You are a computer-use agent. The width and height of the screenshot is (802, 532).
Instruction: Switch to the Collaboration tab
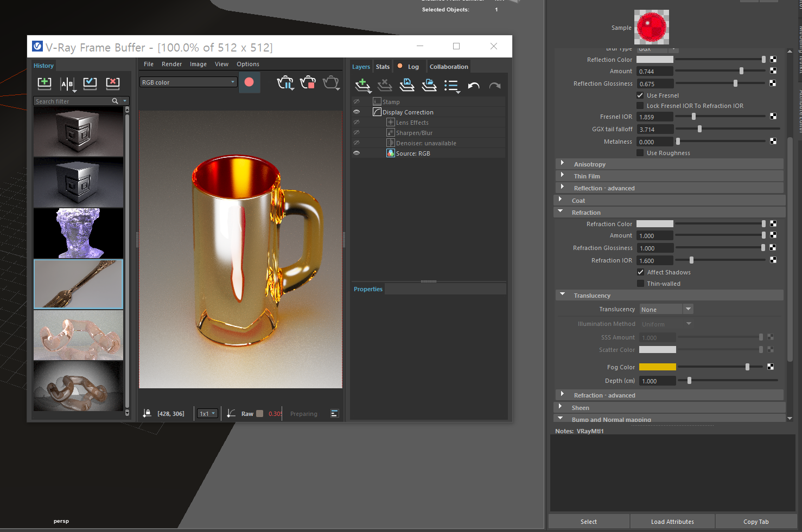coord(449,67)
